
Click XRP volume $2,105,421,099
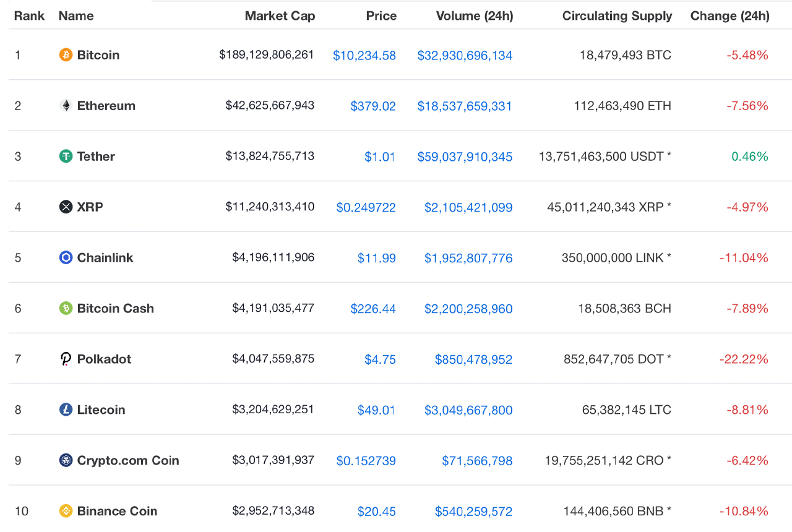468,208
